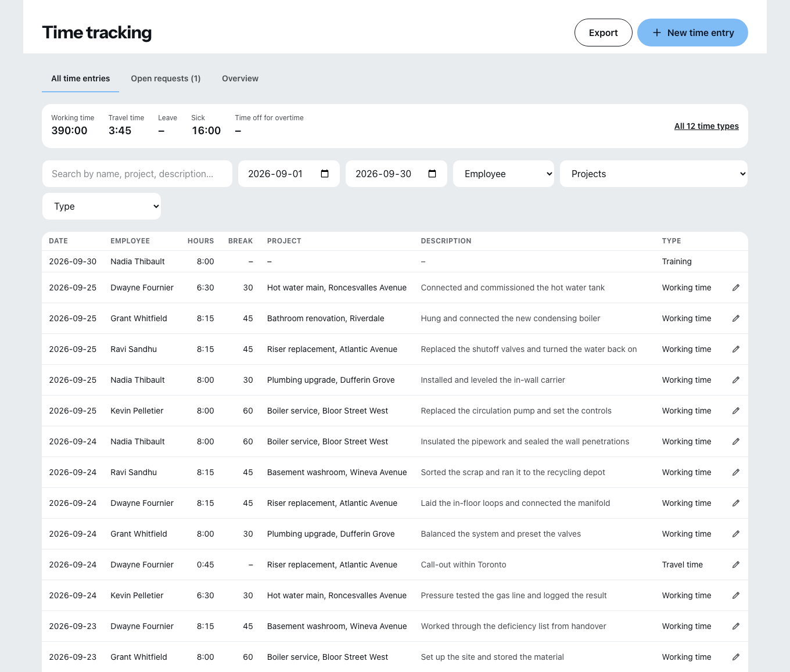Open All 12 time types link

coord(706,126)
